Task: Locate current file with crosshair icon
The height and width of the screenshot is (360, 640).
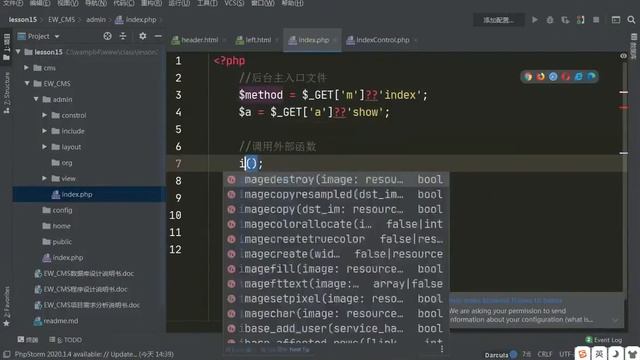Action: [107, 36]
